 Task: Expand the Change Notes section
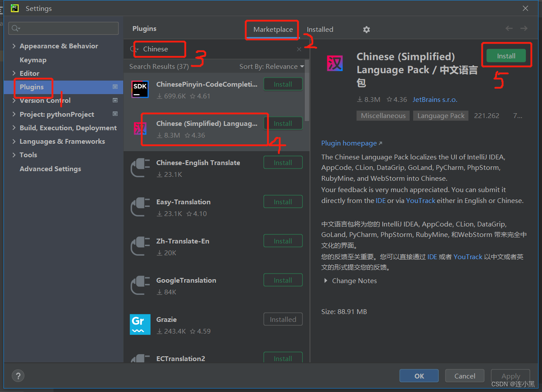(326, 281)
